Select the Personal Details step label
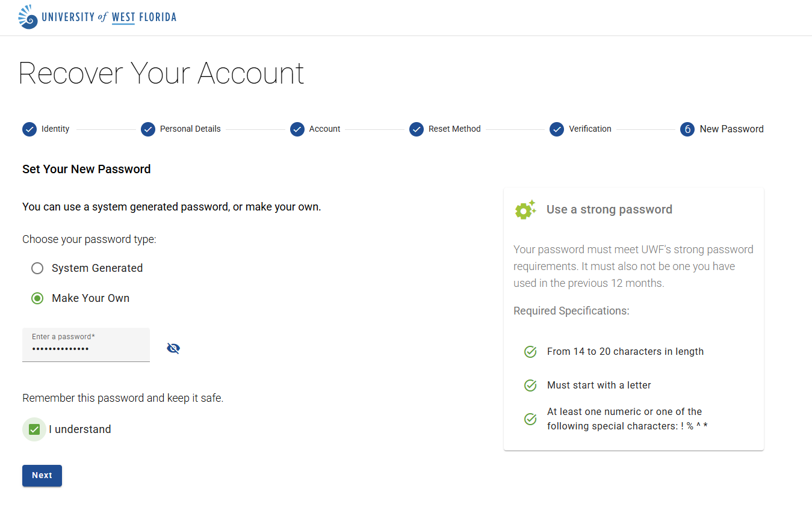The width and height of the screenshot is (812, 516). pyautogui.click(x=190, y=129)
